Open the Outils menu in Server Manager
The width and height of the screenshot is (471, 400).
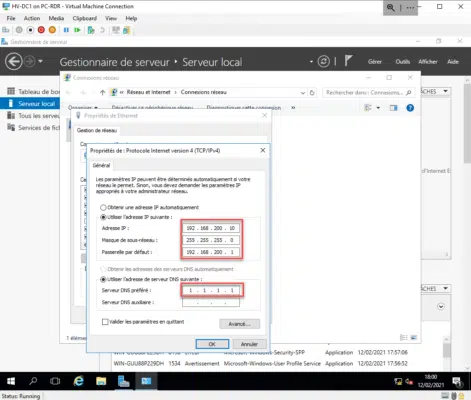click(x=403, y=62)
